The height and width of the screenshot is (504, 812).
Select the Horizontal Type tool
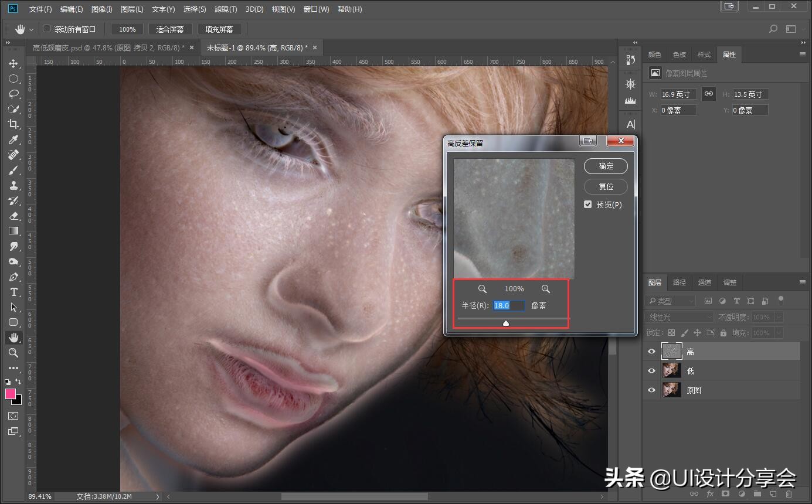pos(13,292)
